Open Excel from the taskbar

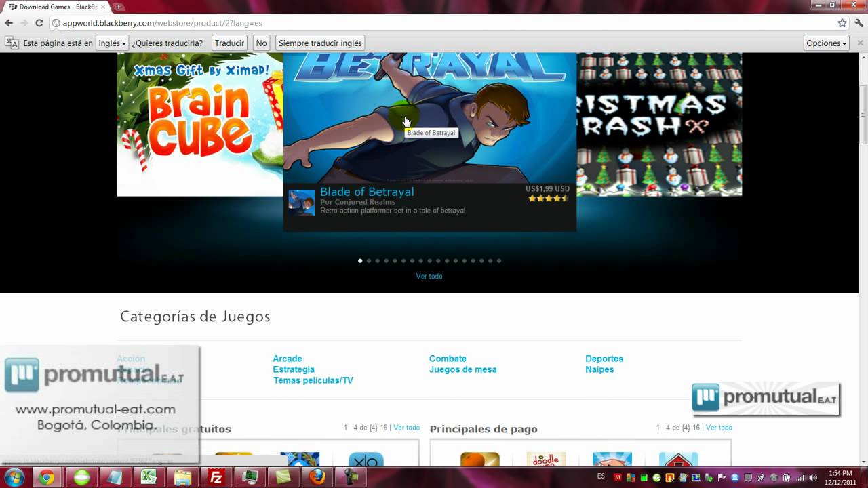pyautogui.click(x=149, y=477)
